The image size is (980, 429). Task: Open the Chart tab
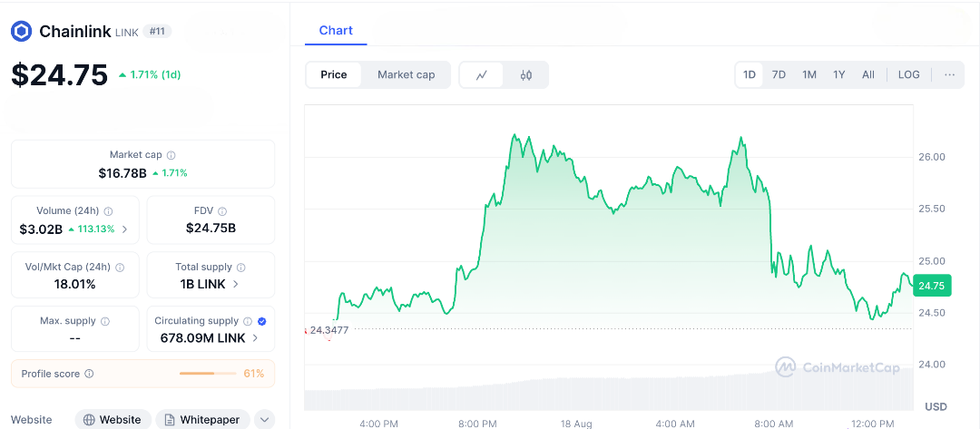[x=336, y=31]
